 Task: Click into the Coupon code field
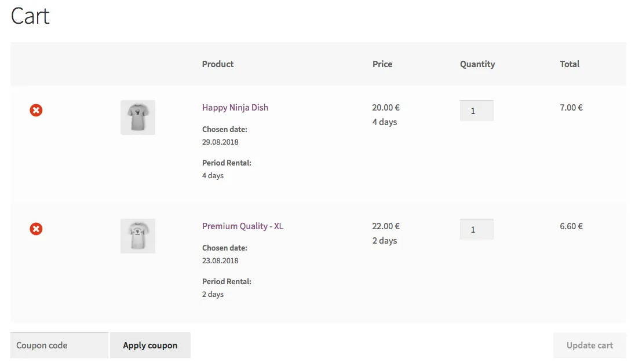pyautogui.click(x=59, y=345)
